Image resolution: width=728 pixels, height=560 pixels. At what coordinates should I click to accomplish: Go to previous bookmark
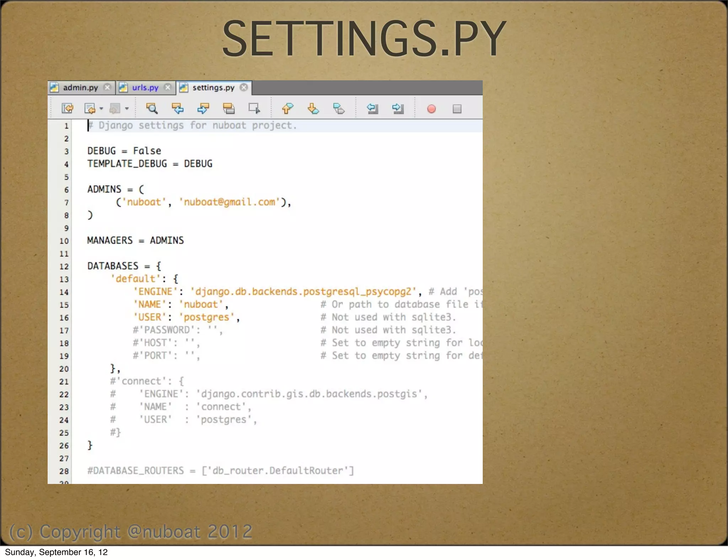pos(287,108)
